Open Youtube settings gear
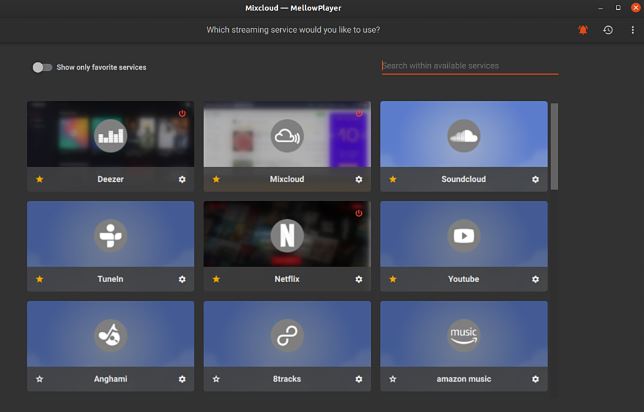 [x=535, y=279]
